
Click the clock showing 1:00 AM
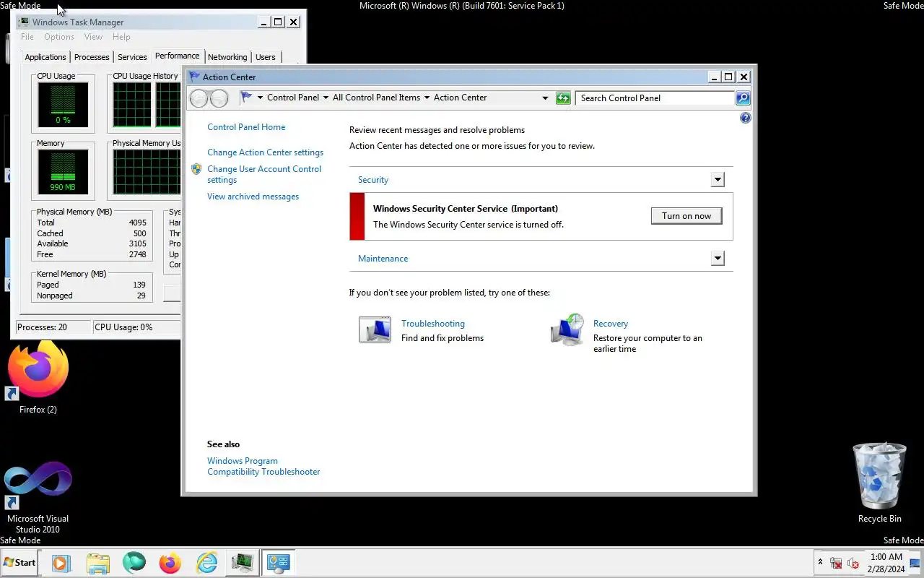[886, 563]
